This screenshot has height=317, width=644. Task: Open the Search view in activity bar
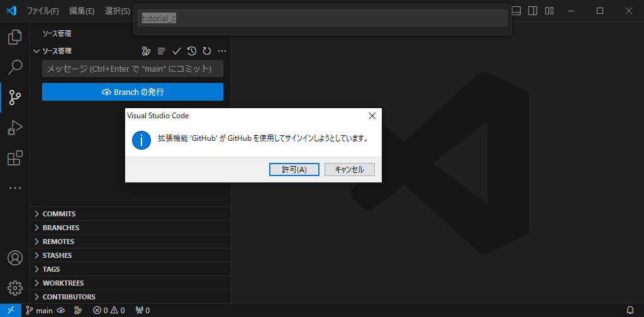point(15,67)
